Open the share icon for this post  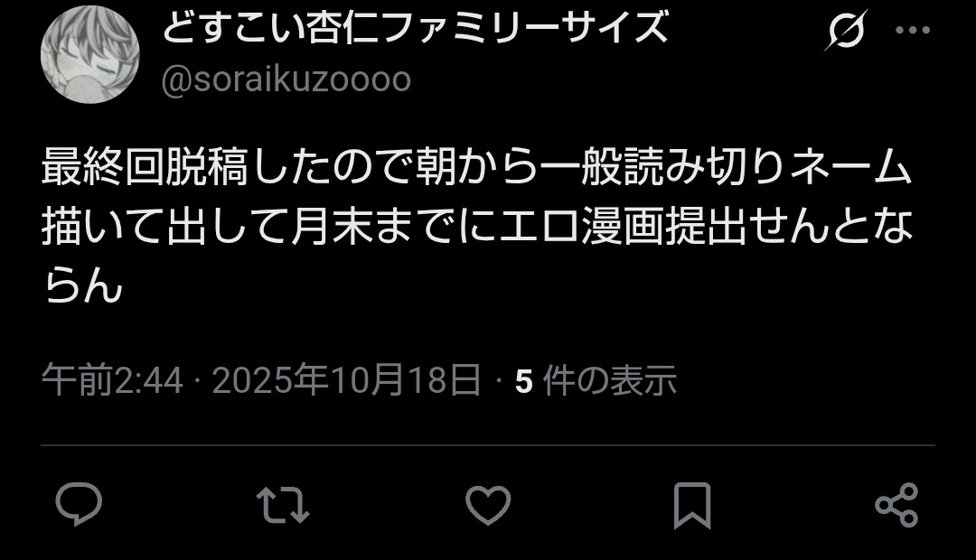(x=896, y=505)
